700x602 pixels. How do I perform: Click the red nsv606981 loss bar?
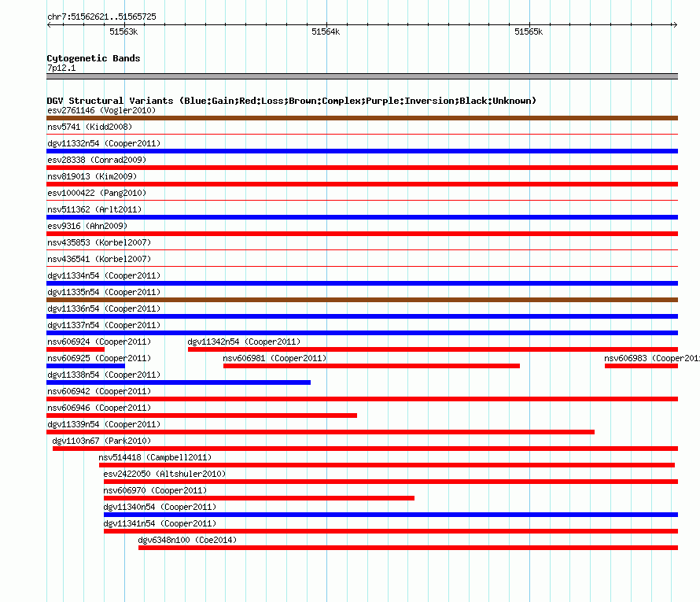(371, 366)
